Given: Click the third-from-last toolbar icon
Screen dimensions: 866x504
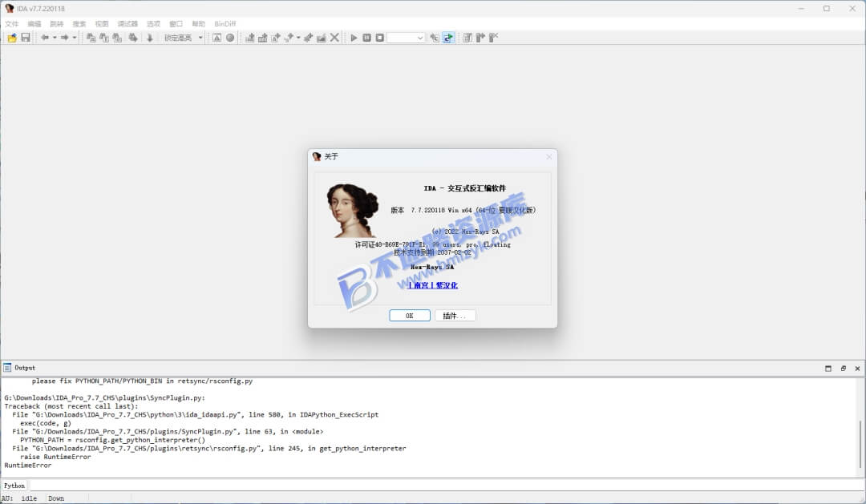Looking at the screenshot, I should 467,38.
